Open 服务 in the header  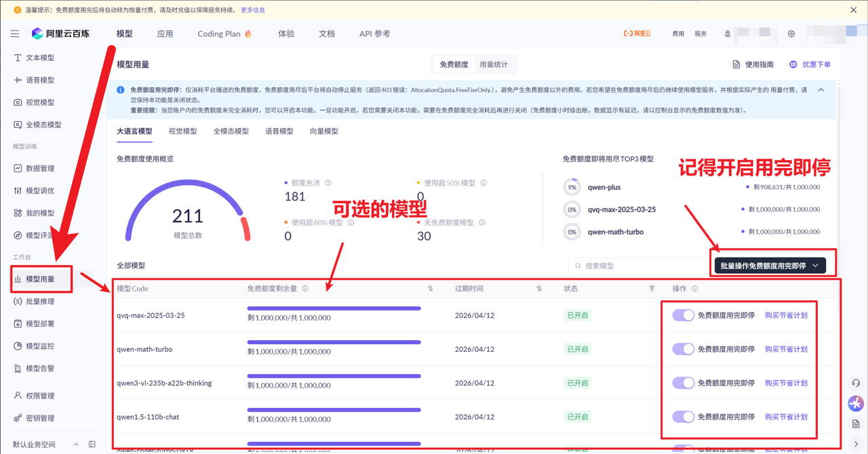(701, 34)
